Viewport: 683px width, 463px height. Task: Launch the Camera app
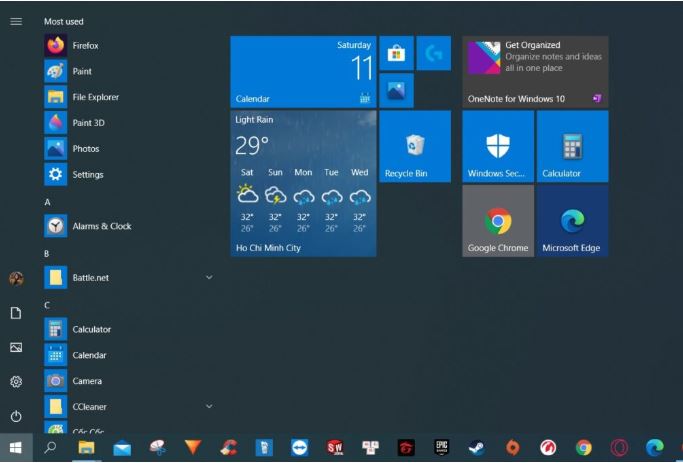pos(128,381)
